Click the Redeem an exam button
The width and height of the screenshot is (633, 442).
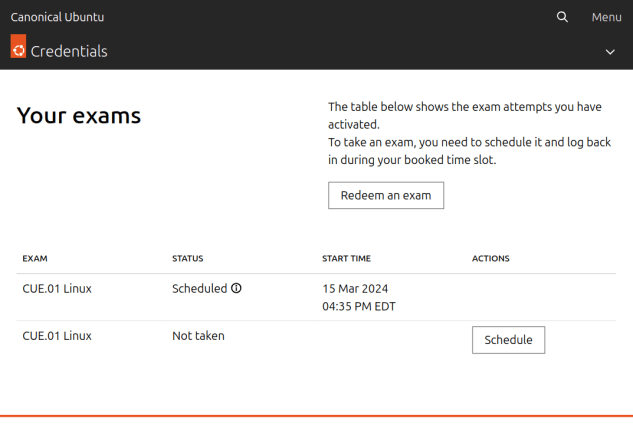pyautogui.click(x=386, y=195)
